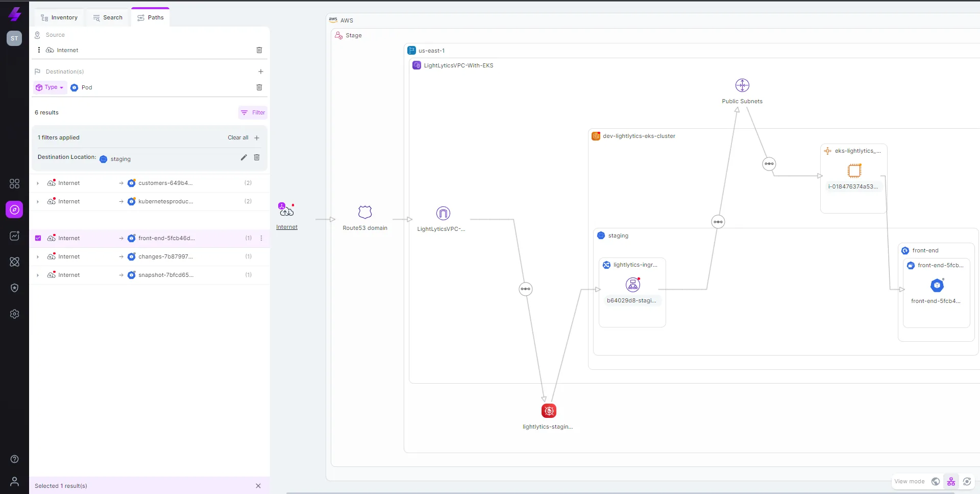Expand the kubernetesproduc result row
Image resolution: width=980 pixels, height=494 pixels.
[x=38, y=201]
